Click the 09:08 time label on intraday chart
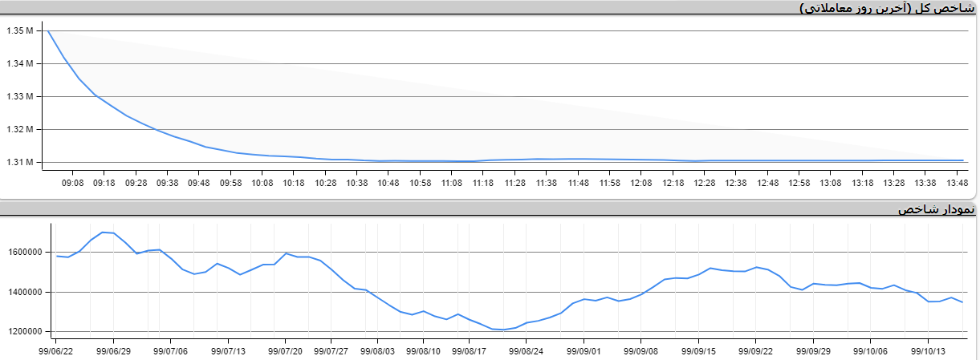The width and height of the screenshot is (980, 360). (72, 183)
